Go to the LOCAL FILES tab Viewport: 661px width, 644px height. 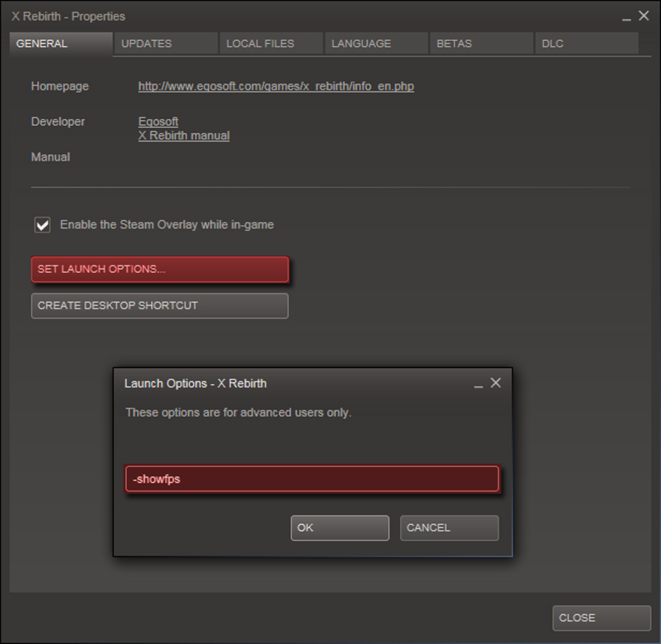tap(271, 44)
